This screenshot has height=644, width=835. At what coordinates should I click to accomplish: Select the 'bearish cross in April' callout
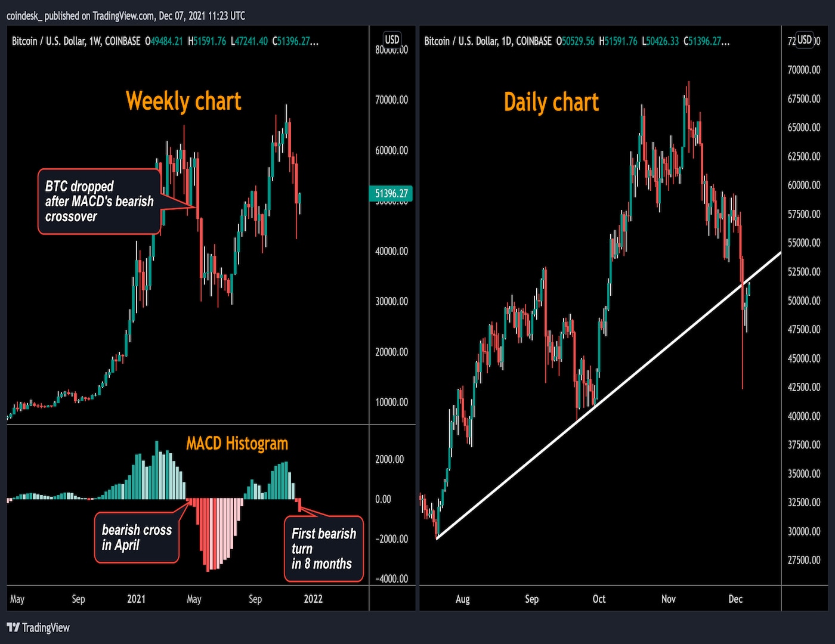[137, 537]
